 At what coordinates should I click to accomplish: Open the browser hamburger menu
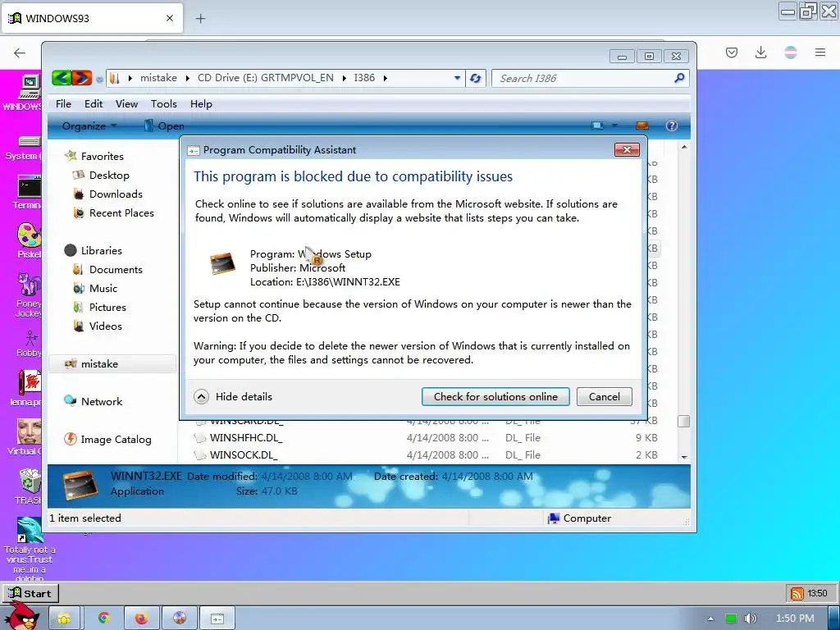pyautogui.click(x=820, y=52)
